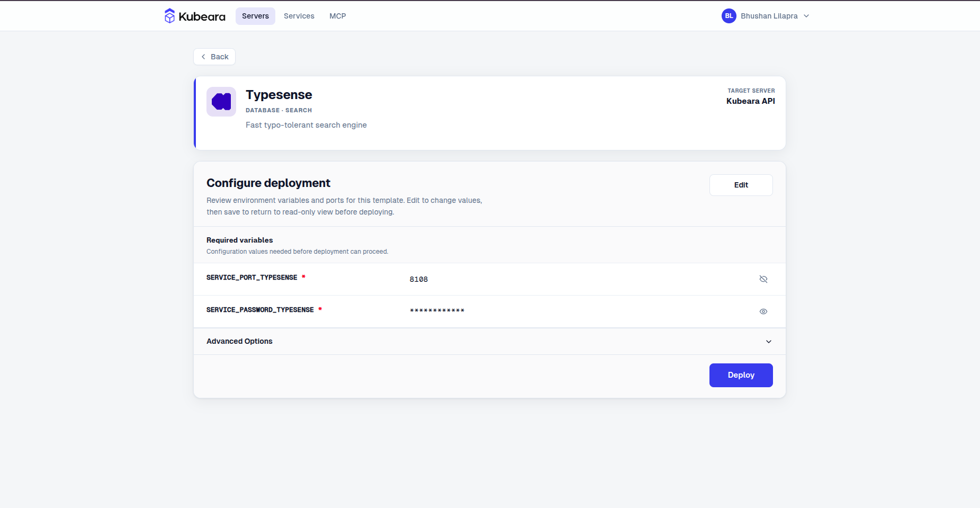Viewport: 980px width, 508px height.
Task: Click 'Fast typo-tolerant search engine' description
Action: 306,125
